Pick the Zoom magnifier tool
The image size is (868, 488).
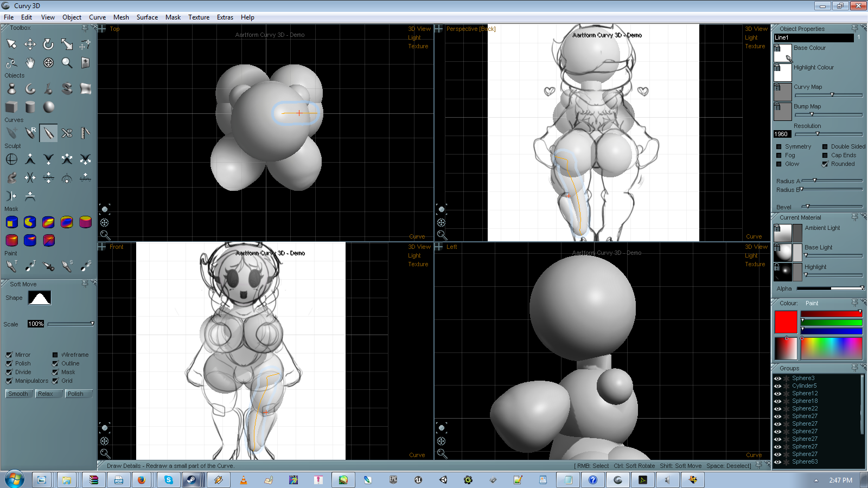coord(67,63)
